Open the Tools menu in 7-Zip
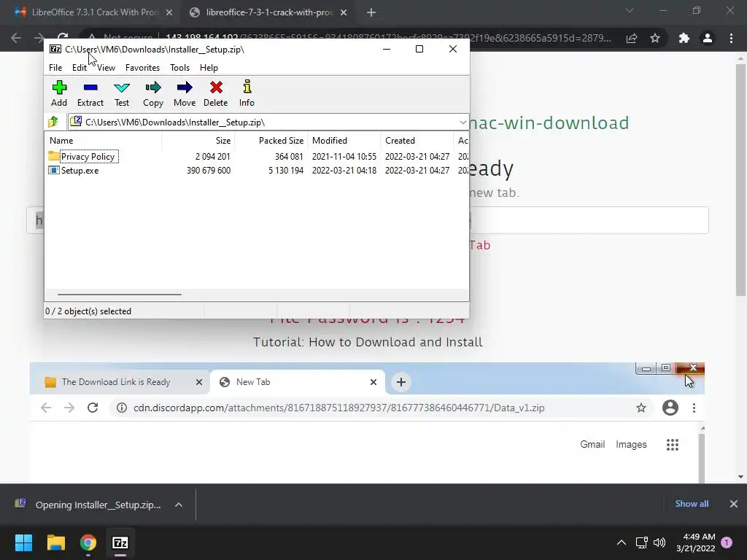The width and height of the screenshot is (747, 560). click(179, 68)
